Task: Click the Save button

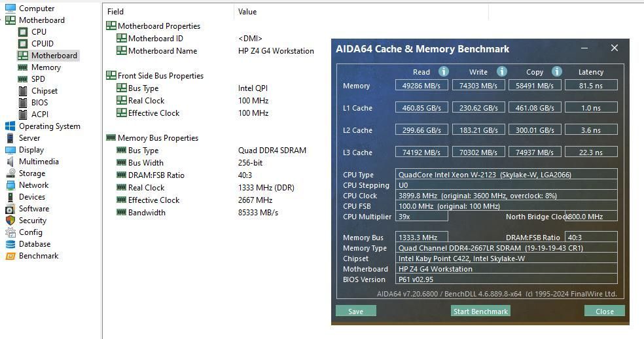Action: tap(355, 311)
